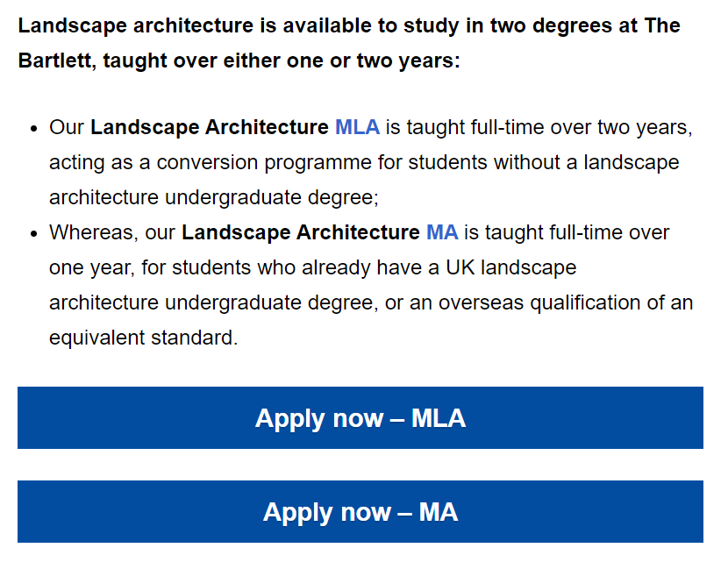The image size is (728, 562).
Task: Open the MLA programme link
Action: tap(357, 127)
